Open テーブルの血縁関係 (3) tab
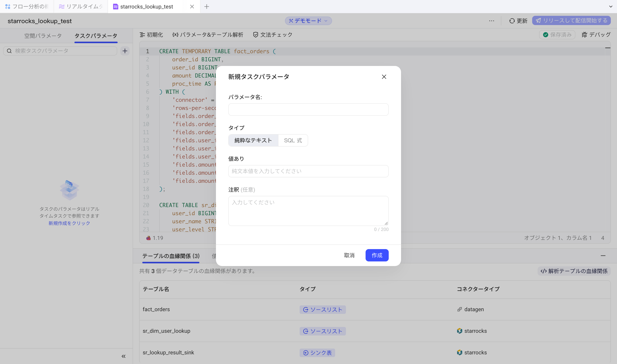The height and width of the screenshot is (364, 617). [x=171, y=256]
